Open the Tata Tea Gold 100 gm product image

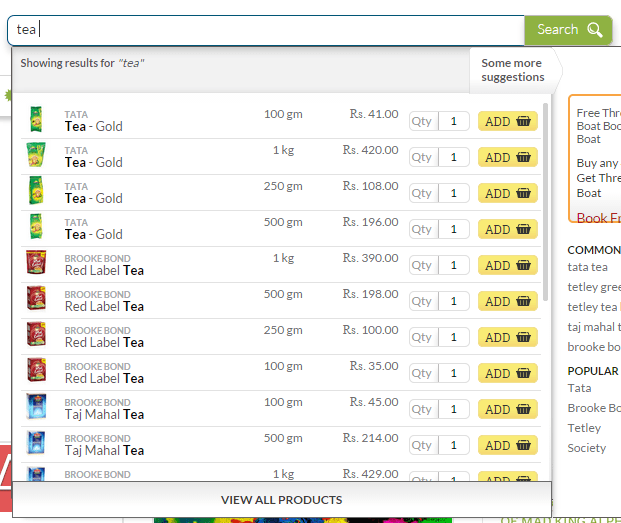[36, 119]
